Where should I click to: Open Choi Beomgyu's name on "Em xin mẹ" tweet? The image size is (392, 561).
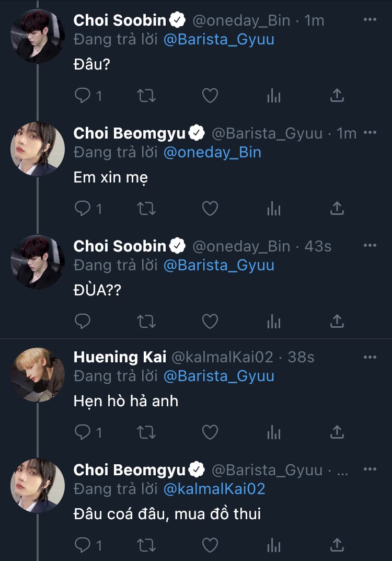tap(130, 133)
